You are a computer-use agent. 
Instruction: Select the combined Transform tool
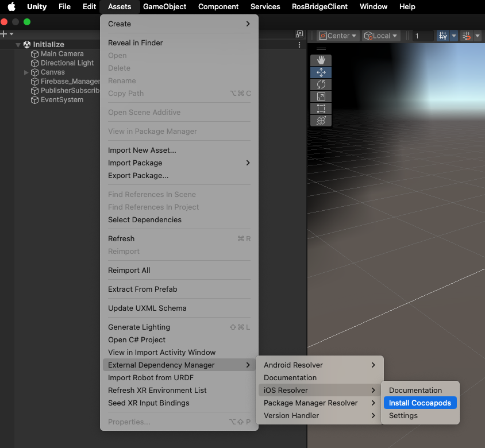tap(321, 121)
